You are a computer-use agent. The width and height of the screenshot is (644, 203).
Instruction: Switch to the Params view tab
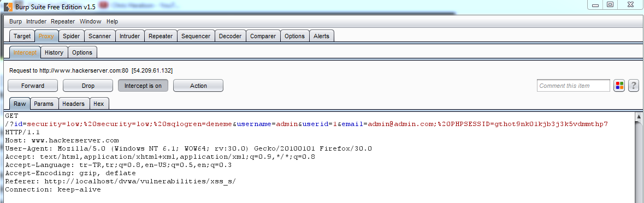pyautogui.click(x=44, y=104)
